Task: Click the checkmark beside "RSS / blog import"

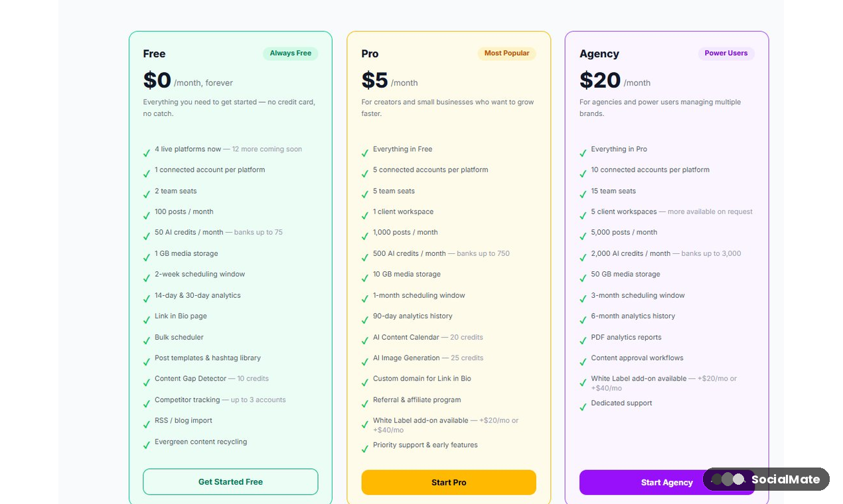Action: (x=146, y=422)
